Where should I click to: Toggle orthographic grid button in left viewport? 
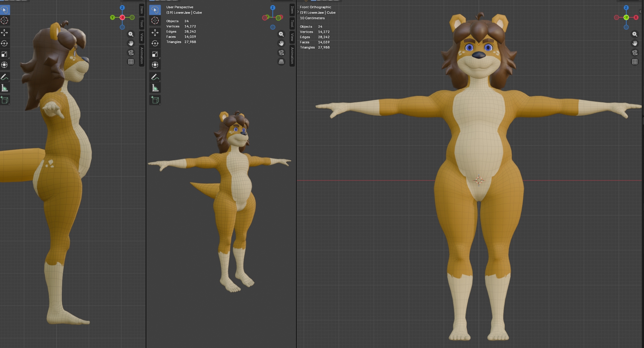tap(131, 61)
